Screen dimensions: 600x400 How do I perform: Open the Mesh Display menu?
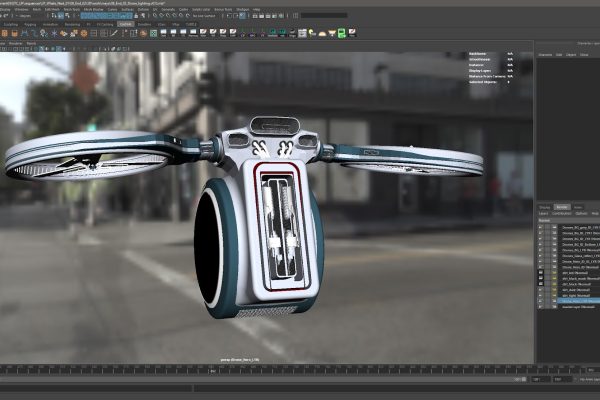[94, 9]
